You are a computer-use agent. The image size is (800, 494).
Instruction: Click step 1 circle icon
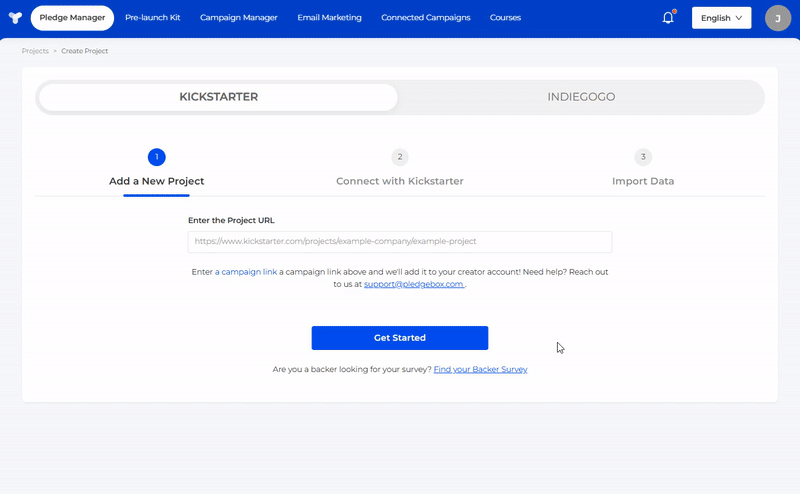click(156, 157)
